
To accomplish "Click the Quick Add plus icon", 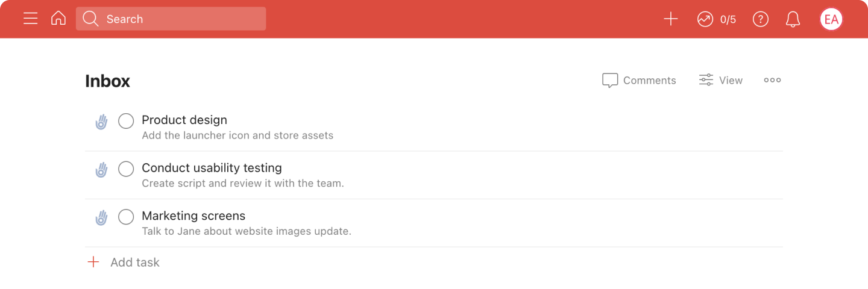I will tap(671, 19).
